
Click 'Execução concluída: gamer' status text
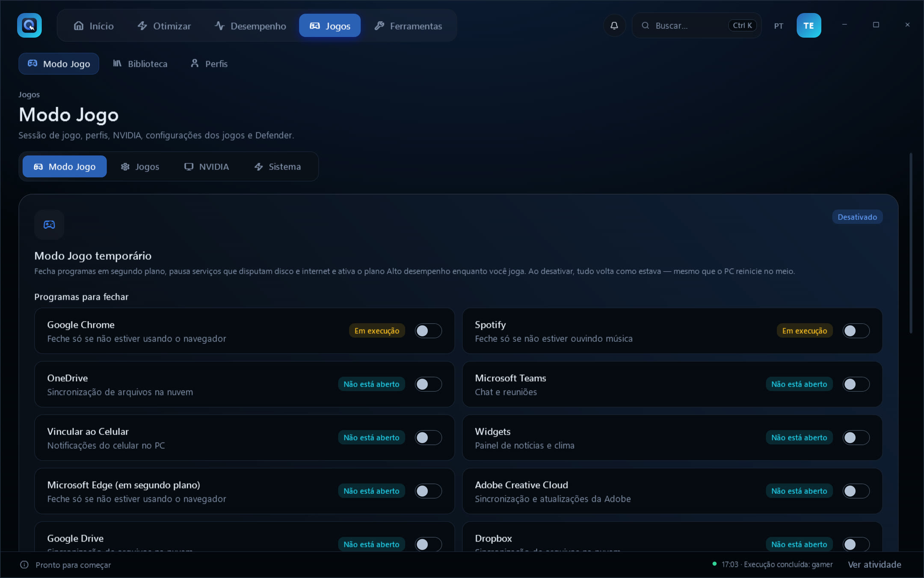pyautogui.click(x=788, y=564)
